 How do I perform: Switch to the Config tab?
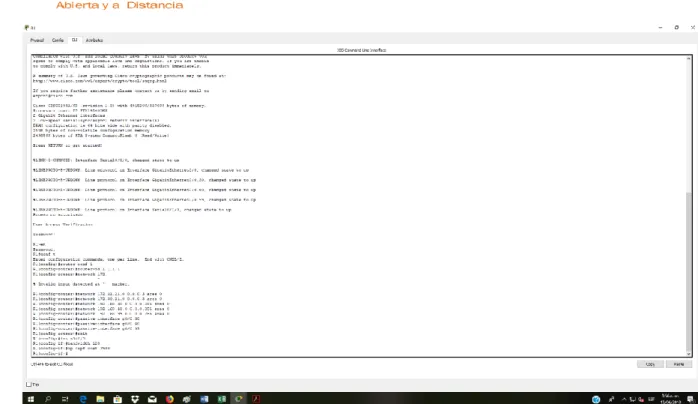coord(58,40)
